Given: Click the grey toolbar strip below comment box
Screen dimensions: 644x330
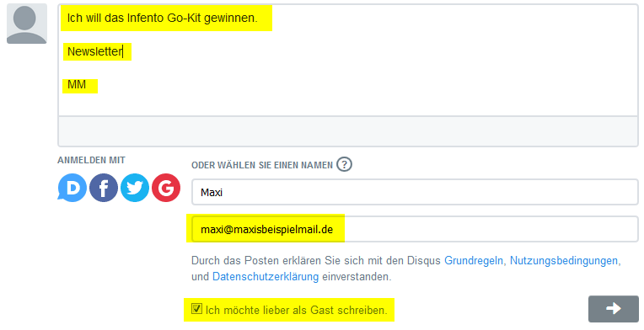Looking at the screenshot, I should 348,131.
